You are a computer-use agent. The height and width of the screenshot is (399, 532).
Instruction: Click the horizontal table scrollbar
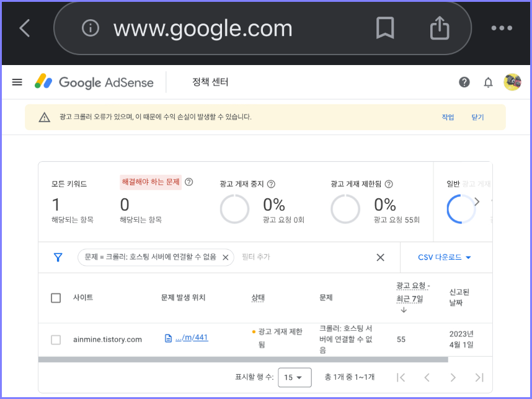243,360
